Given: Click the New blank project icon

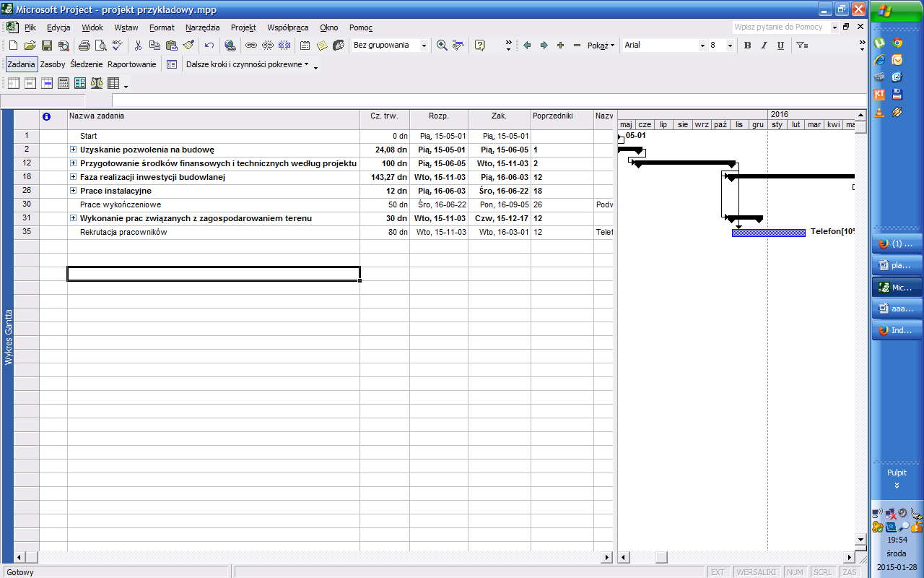Looking at the screenshot, I should pyautogui.click(x=13, y=46).
